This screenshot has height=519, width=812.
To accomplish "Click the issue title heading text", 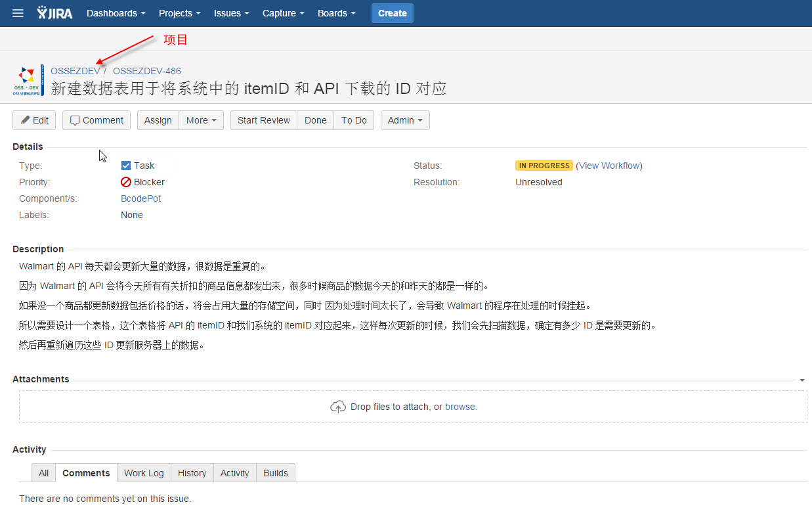I will tap(249, 89).
